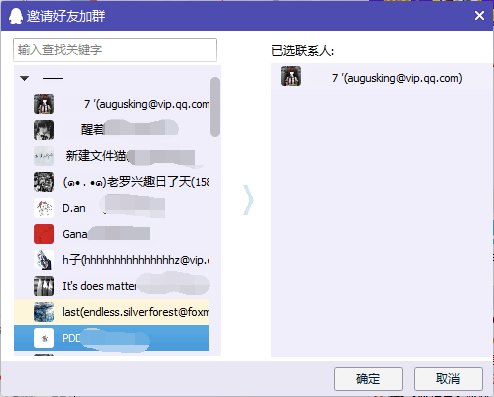Image resolution: width=494 pixels, height=397 pixels.
Task: Select contact 新建文件猫
Action: coord(111,156)
